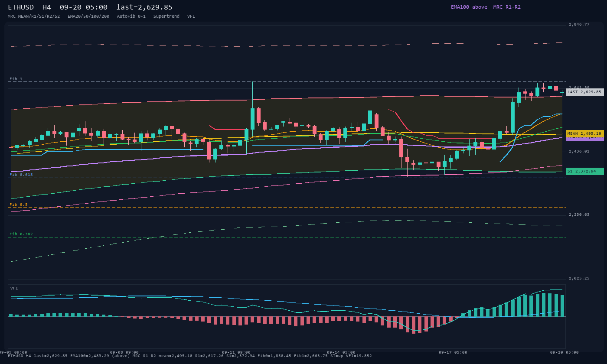
Task: Select "AutoFib 0-1" in the indicator legend
Action: [x=131, y=16]
